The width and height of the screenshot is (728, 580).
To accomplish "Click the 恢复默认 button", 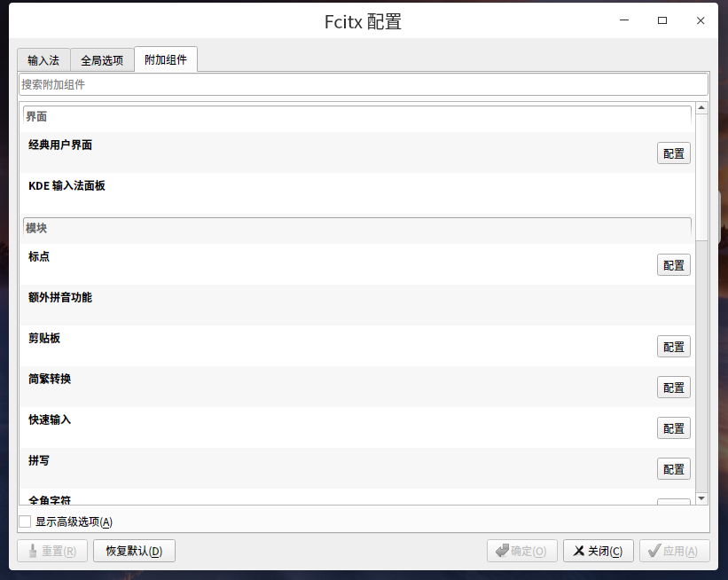I will pyautogui.click(x=133, y=550).
